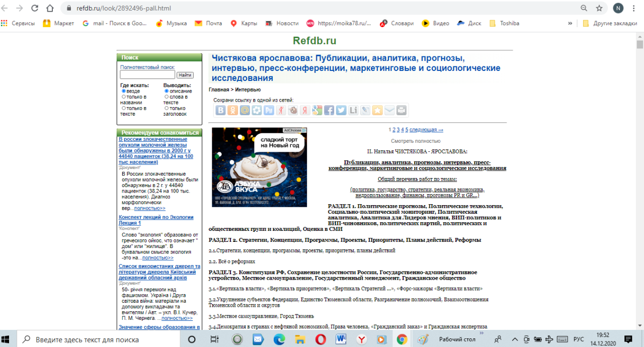The image size is (644, 347).
Task: Open the 'Почта' bookmark
Action: coord(208,23)
